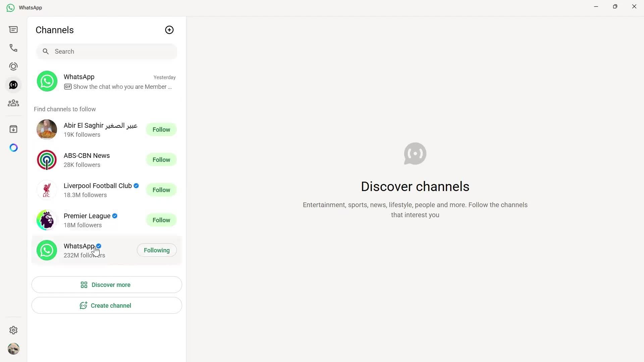Open WhatsApp Settings
The width and height of the screenshot is (644, 362).
tap(13, 330)
